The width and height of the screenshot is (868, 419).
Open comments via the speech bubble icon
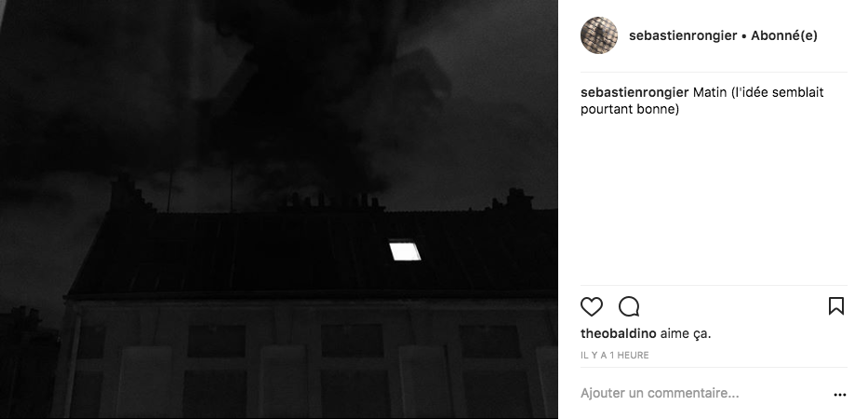click(629, 306)
